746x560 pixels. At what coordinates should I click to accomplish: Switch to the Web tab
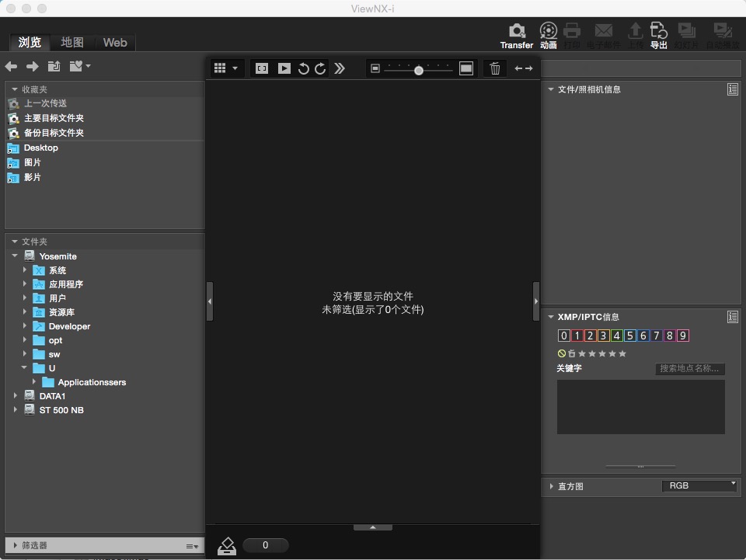coord(115,43)
